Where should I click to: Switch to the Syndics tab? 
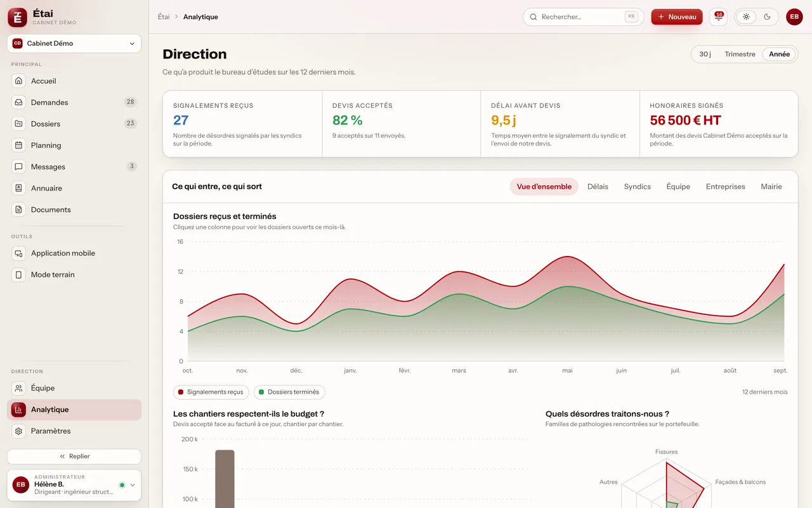point(638,187)
